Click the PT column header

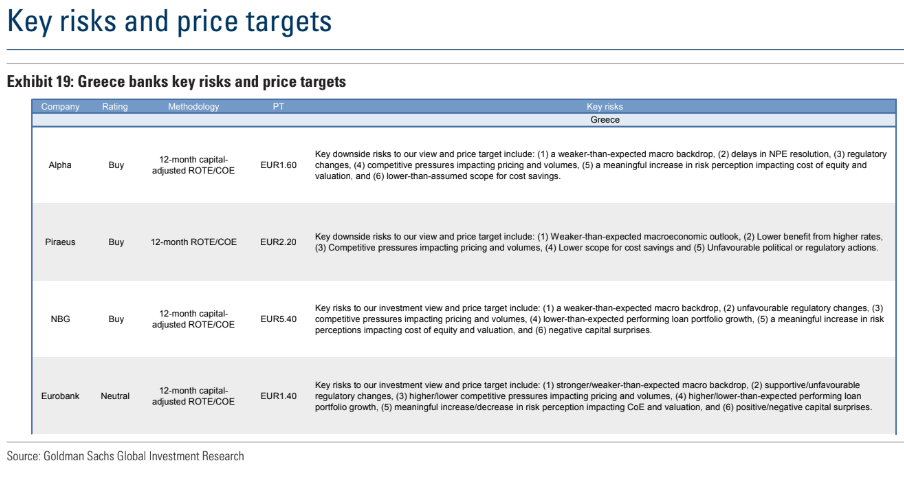278,106
